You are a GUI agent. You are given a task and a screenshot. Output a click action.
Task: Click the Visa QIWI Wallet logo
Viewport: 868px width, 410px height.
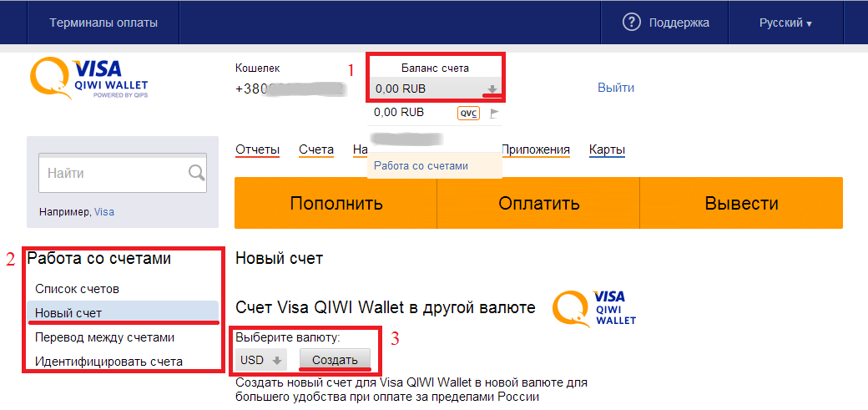point(89,79)
